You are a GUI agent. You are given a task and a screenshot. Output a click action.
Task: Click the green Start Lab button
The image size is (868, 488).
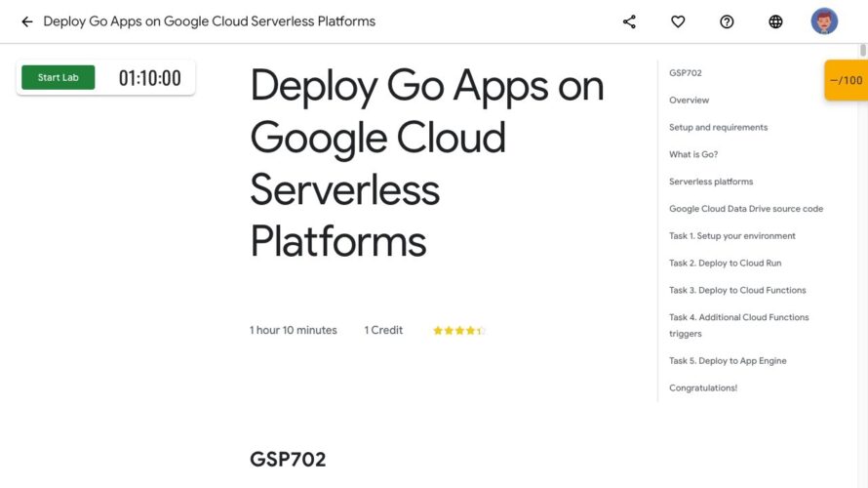coord(59,77)
